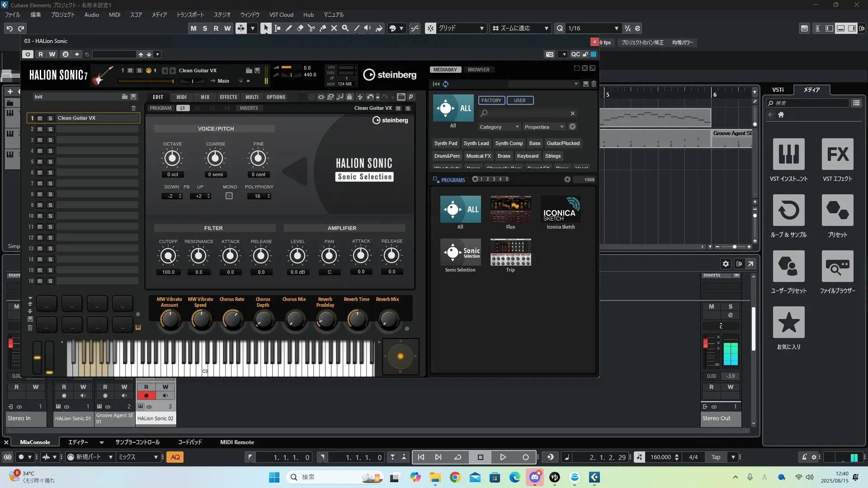Toggle USER filter in MediaBay
This screenshot has height=488, width=868.
click(x=519, y=100)
